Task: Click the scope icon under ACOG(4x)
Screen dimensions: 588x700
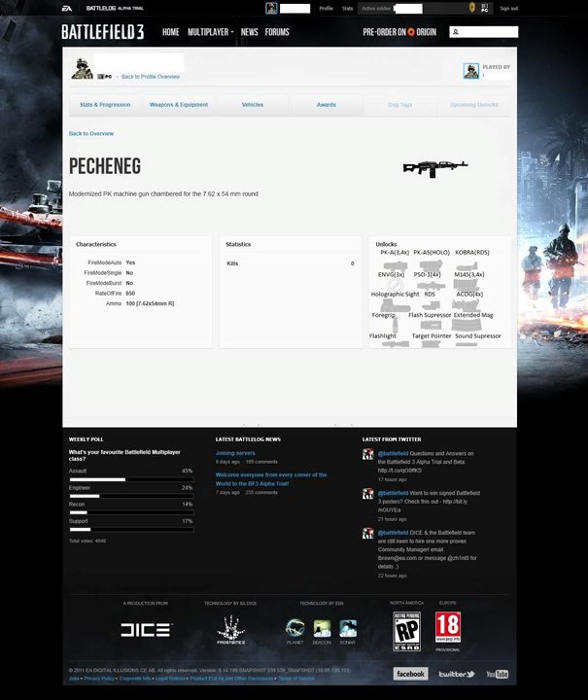Action: [466, 305]
